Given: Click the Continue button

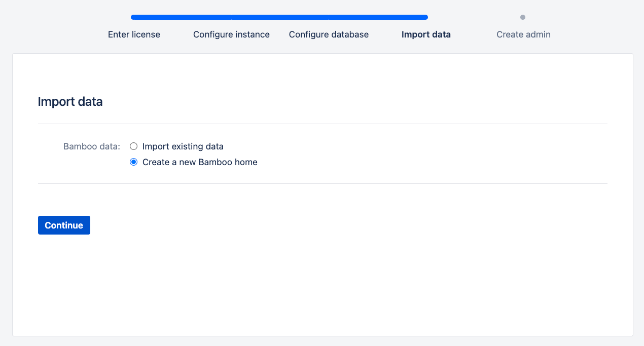Looking at the screenshot, I should (x=64, y=225).
